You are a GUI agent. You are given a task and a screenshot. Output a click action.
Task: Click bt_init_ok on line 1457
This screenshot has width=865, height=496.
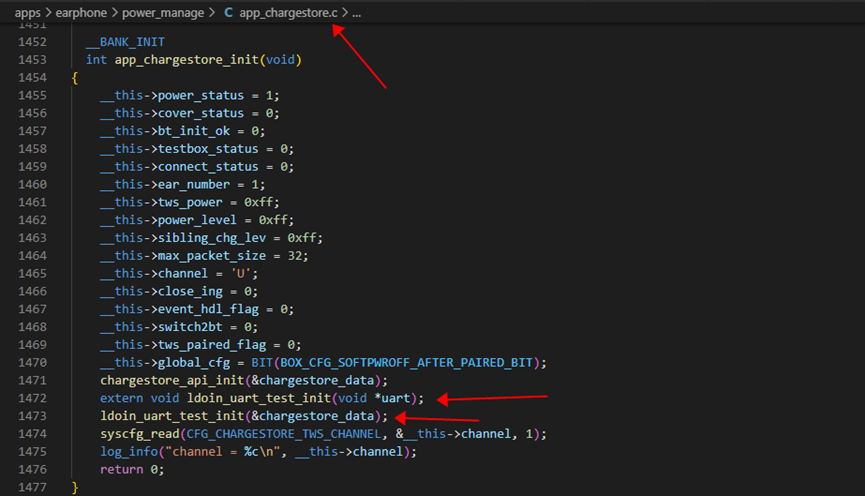click(194, 131)
